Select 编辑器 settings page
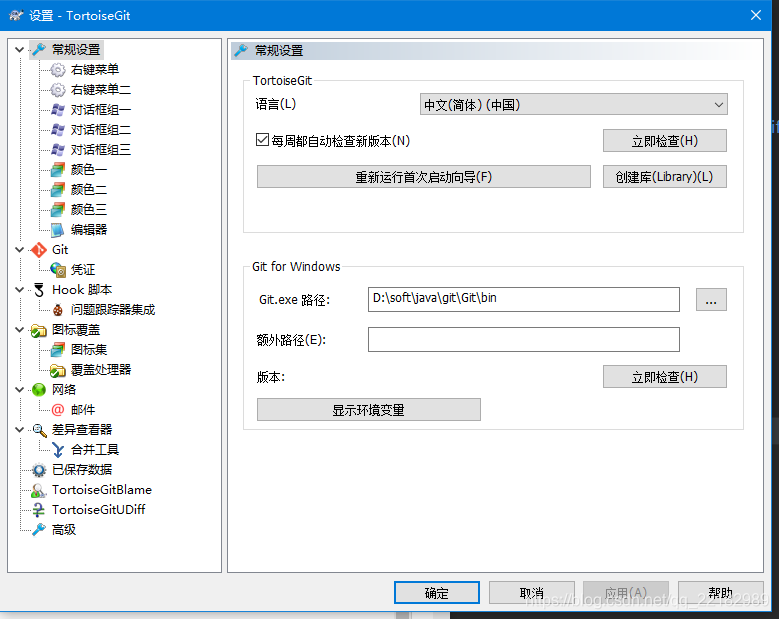Viewport: 779px width, 619px height. 89,230
